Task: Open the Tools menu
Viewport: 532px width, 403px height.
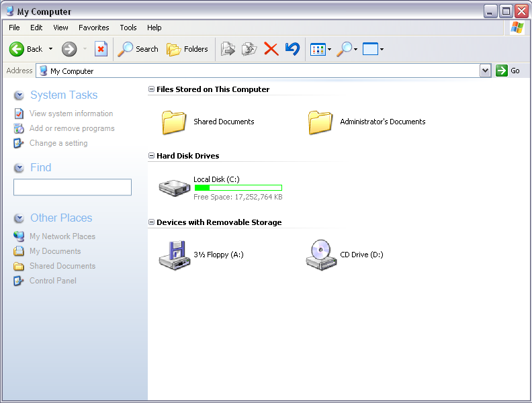Action: click(x=128, y=28)
